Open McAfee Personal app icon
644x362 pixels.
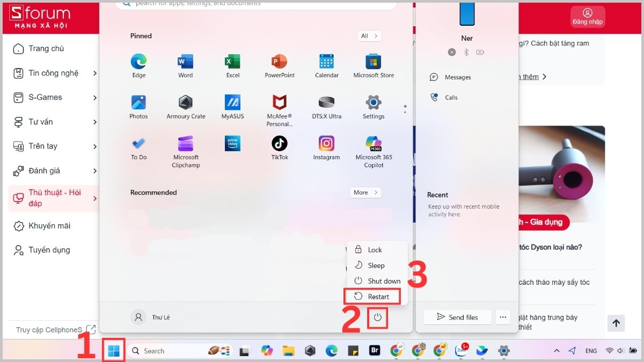click(280, 111)
